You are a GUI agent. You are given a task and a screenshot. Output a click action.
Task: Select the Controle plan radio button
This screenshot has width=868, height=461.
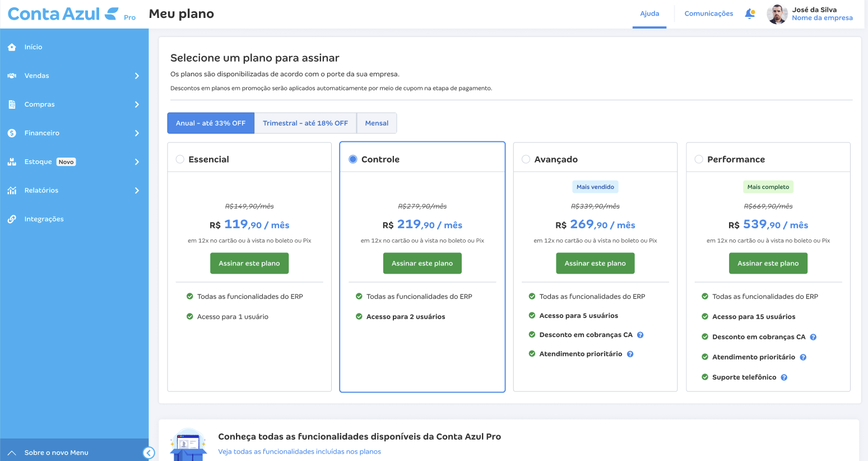[353, 159]
